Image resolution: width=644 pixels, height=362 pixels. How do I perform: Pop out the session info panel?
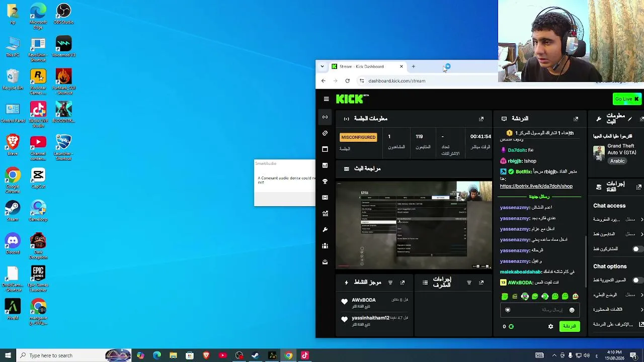[x=481, y=119]
